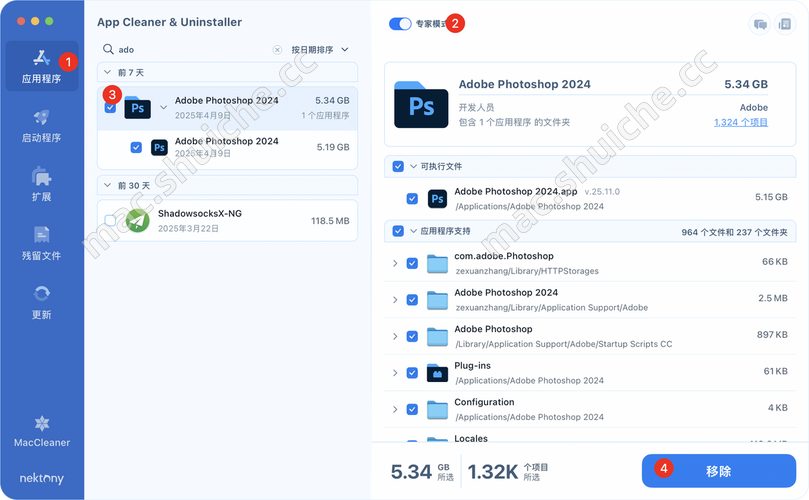809x500 pixels.
Task: Toggle the 专家模式 switch
Action: [x=400, y=23]
